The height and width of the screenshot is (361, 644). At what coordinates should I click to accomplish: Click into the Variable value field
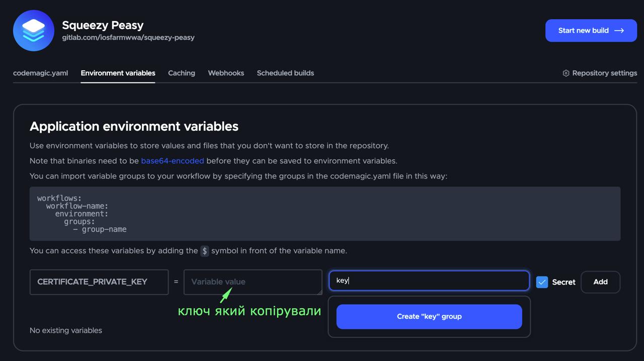pos(253,282)
